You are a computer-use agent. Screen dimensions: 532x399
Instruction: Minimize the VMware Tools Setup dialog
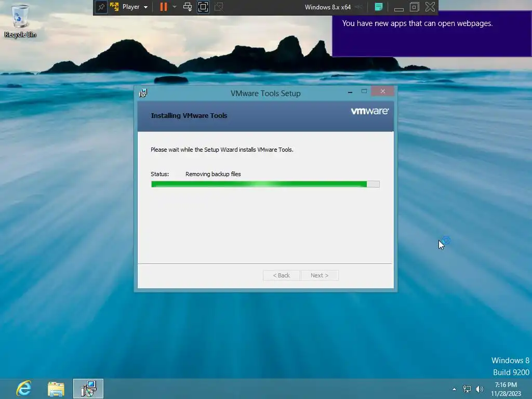click(350, 91)
